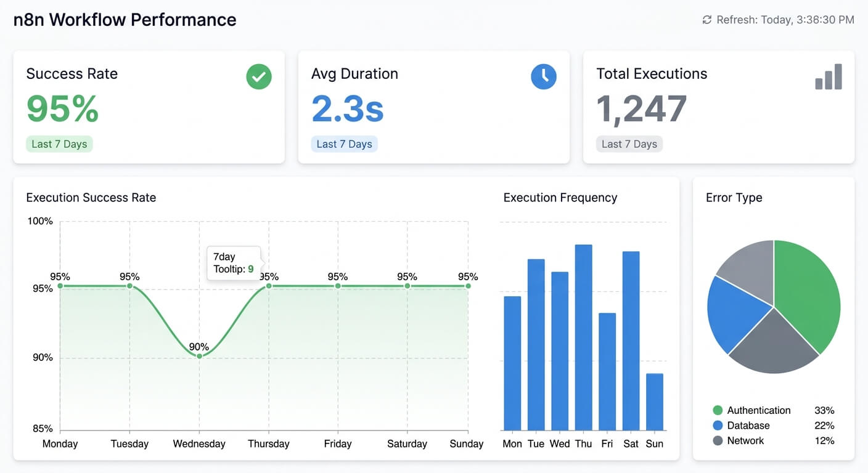868x473 pixels.
Task: Click the 85% y-axis label
Action: coord(43,429)
